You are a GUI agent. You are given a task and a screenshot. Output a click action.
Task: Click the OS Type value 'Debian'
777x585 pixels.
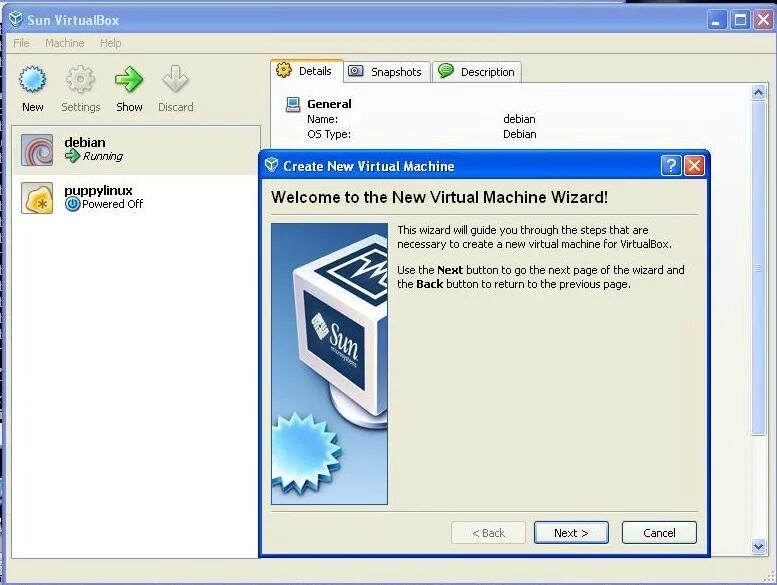519,134
